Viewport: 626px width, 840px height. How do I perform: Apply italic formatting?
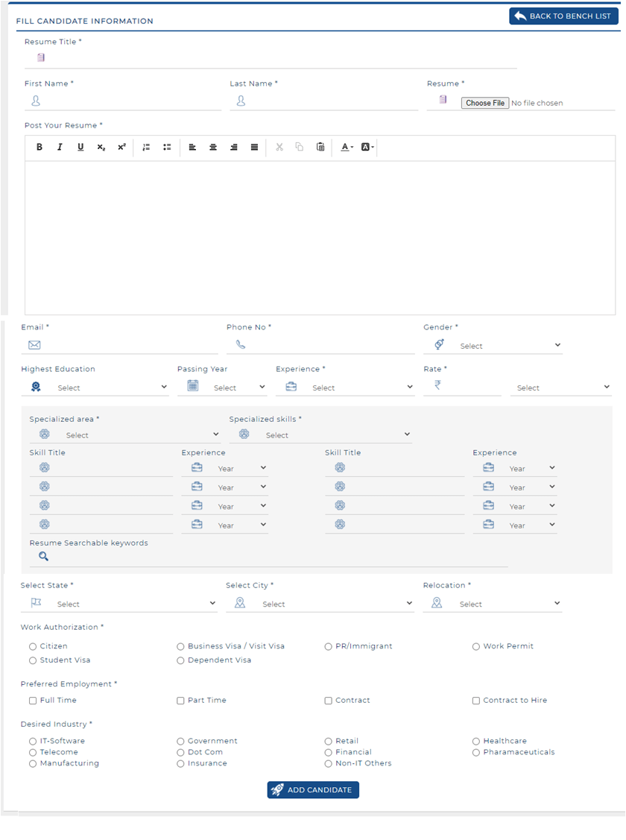[x=60, y=147]
